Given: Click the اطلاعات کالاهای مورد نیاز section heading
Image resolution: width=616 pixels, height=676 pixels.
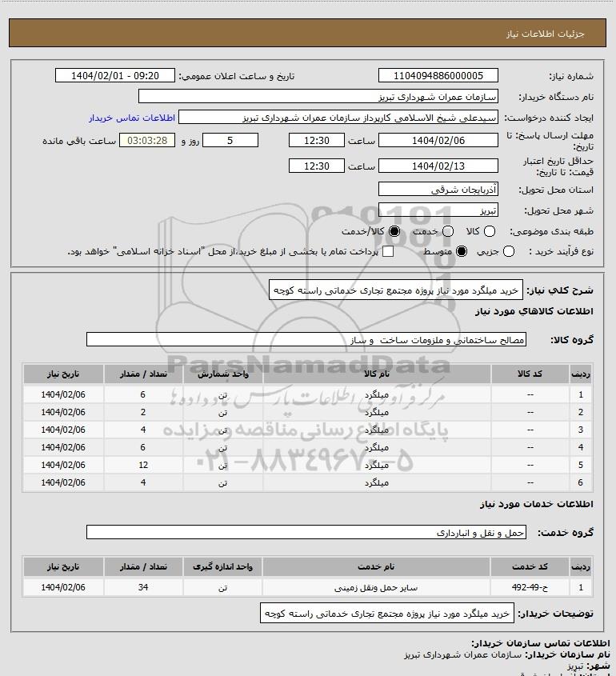Looking at the screenshot, I should click(x=534, y=311).
